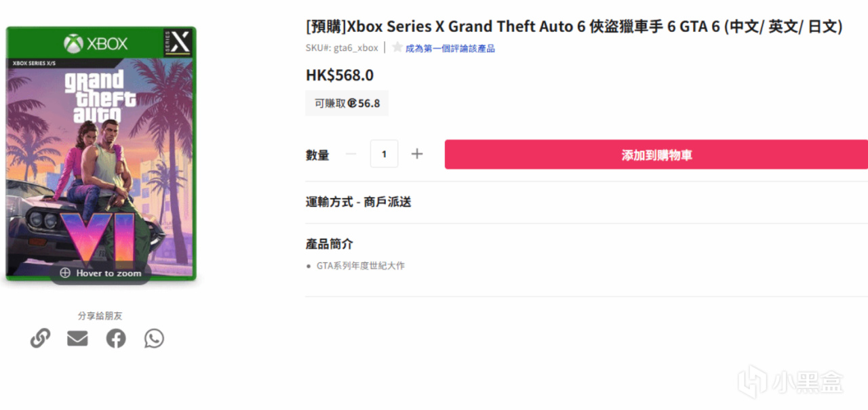The image size is (868, 410).
Task: Click the 小黑盒 watermark logo
Action: (x=754, y=383)
